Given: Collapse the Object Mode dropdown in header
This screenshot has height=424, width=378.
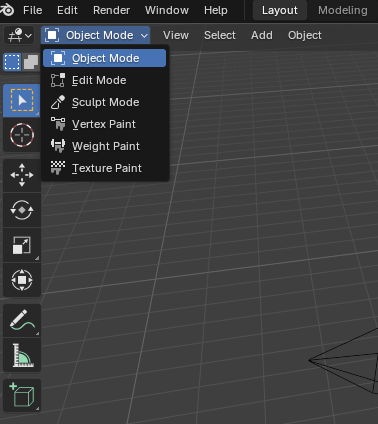Looking at the screenshot, I should click(96, 35).
